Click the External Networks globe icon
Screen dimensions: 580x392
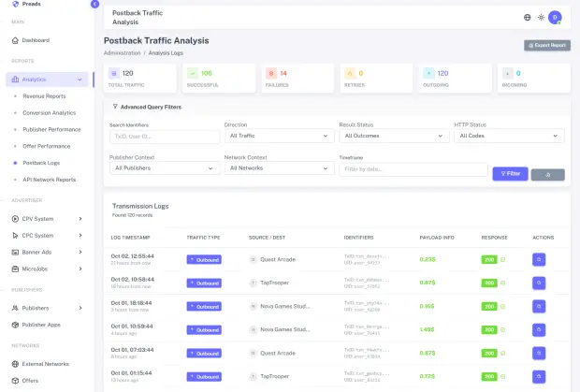tap(15, 364)
